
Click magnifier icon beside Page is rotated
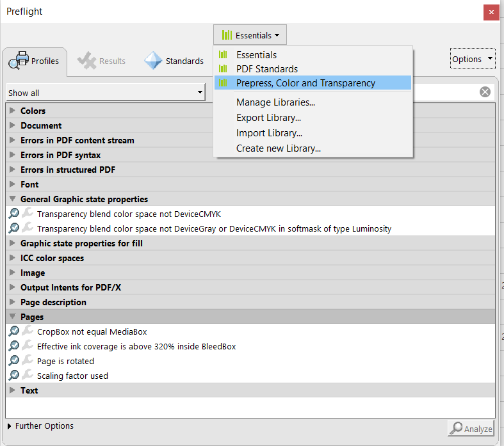pyautogui.click(x=14, y=361)
